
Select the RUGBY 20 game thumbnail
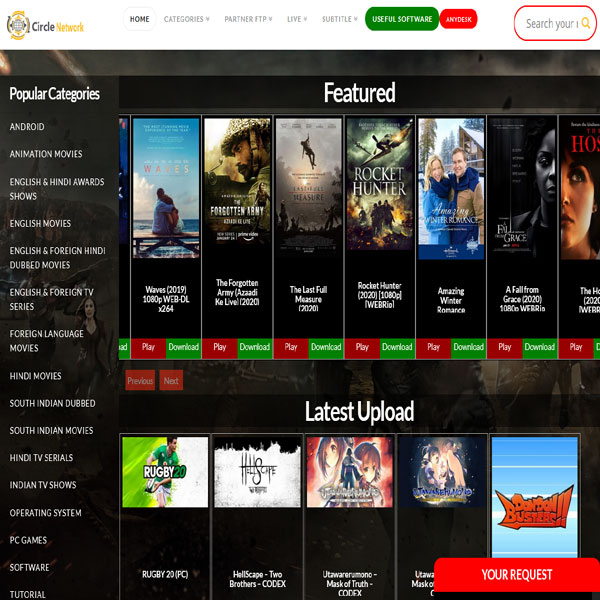165,471
